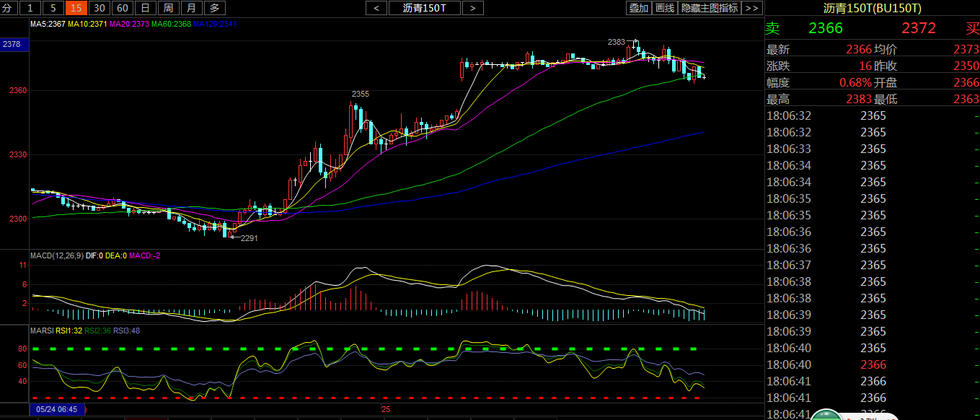Click 隐藏主图指标 to hide main indicators
This screenshot has height=420, width=980.
click(x=709, y=8)
